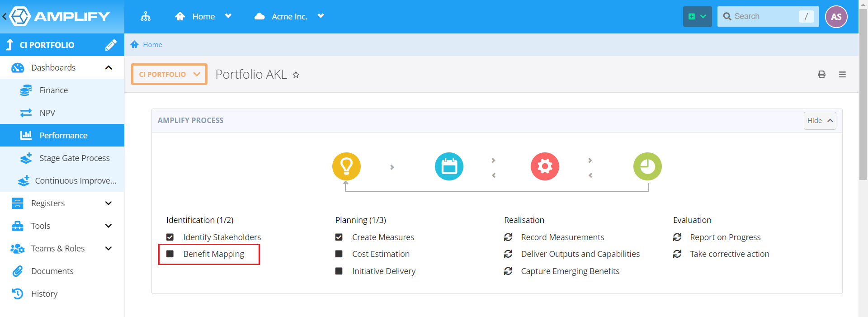Open Identify Stakeholders step
The height and width of the screenshot is (317, 868).
coord(222,237)
